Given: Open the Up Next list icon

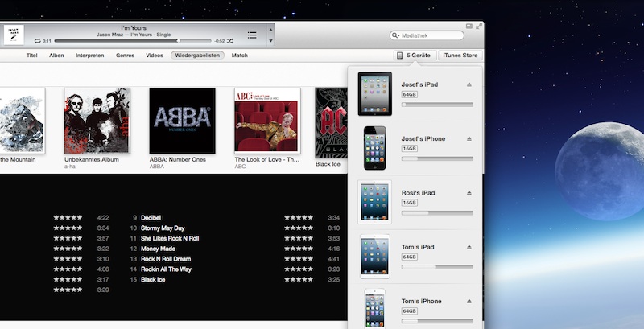Looking at the screenshot, I should (252, 35).
